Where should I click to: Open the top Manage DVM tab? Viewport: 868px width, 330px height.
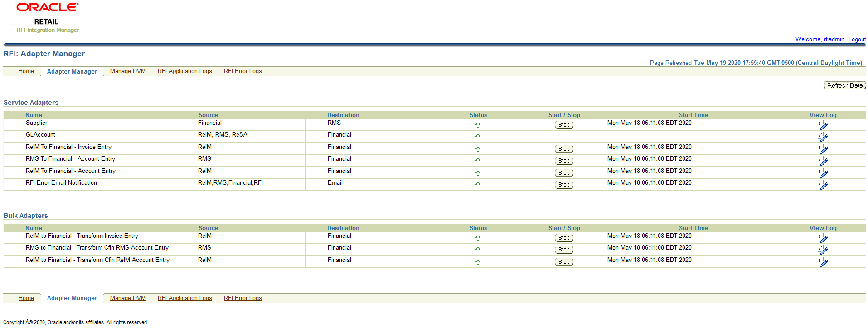pos(128,71)
